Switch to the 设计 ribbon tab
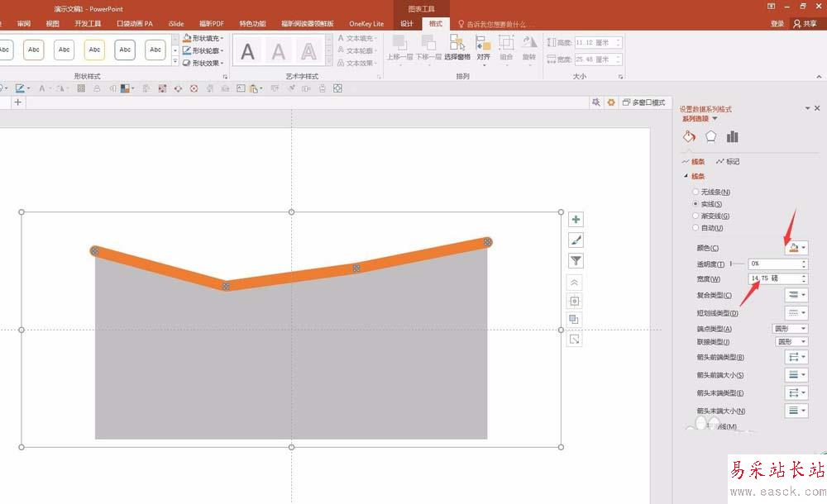The width and height of the screenshot is (827, 504). [x=407, y=24]
